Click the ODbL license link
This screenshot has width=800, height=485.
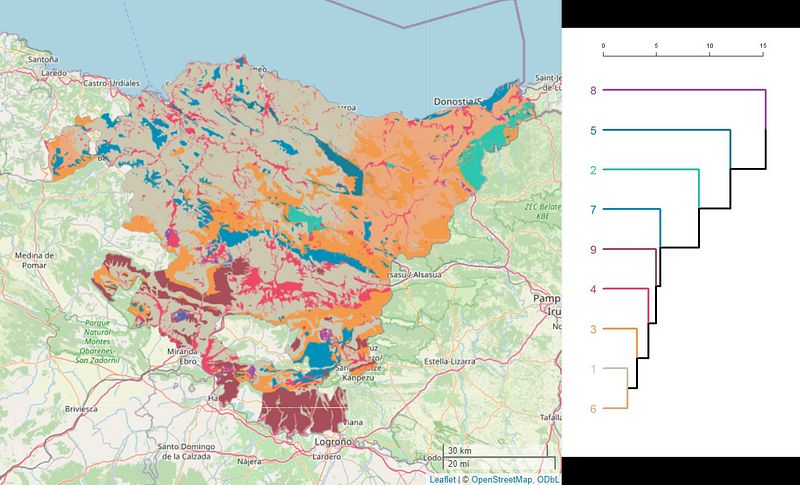[548, 479]
